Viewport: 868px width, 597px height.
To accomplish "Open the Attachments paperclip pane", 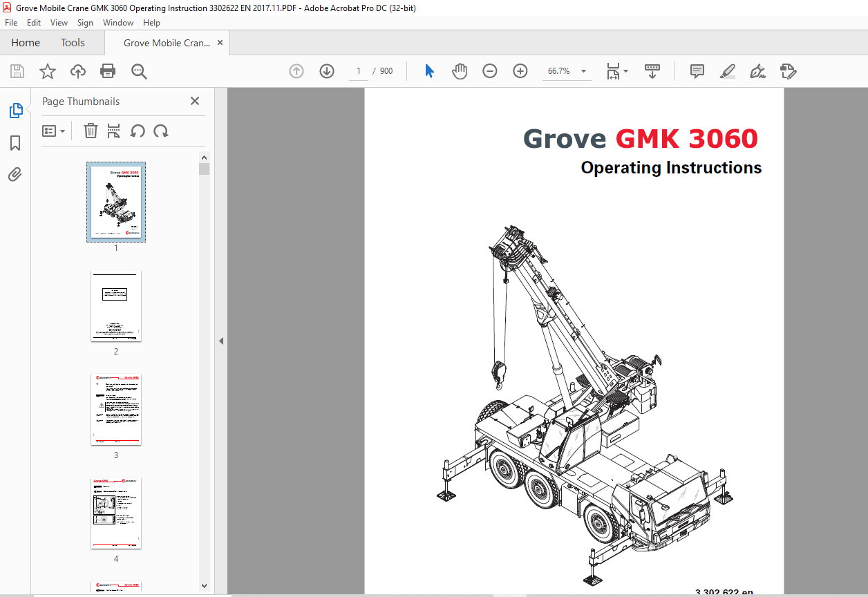I will [15, 175].
